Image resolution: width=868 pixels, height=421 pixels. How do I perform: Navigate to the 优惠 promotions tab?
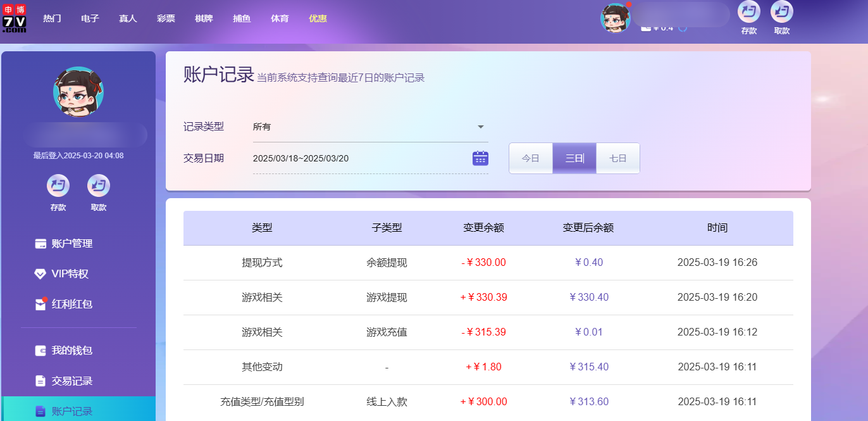click(317, 18)
